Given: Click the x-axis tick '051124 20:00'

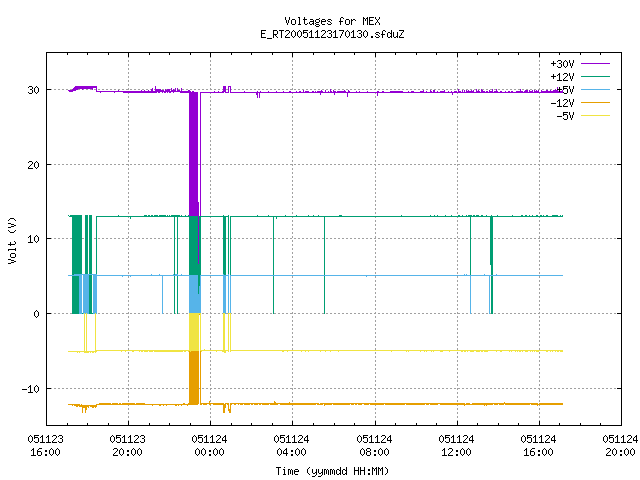Looking at the screenshot, I should pyautogui.click(x=620, y=446).
